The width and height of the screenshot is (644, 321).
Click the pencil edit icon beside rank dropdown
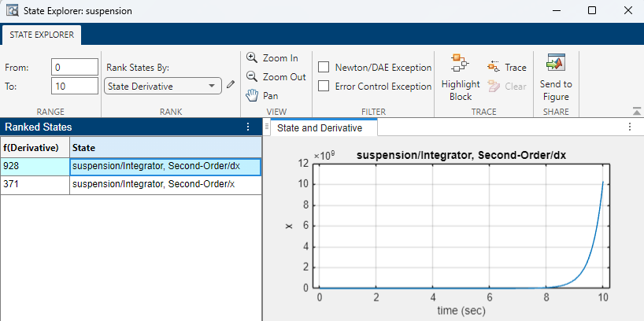coord(231,86)
